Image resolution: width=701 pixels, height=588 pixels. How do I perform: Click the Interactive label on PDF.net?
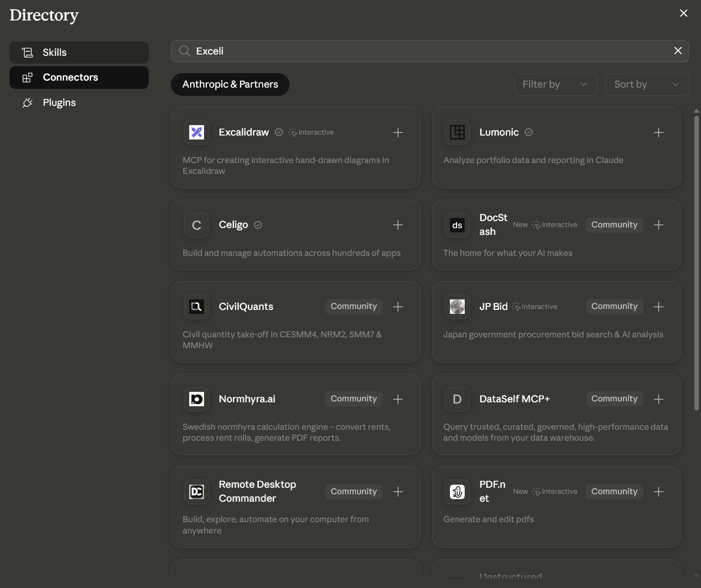[x=555, y=492]
